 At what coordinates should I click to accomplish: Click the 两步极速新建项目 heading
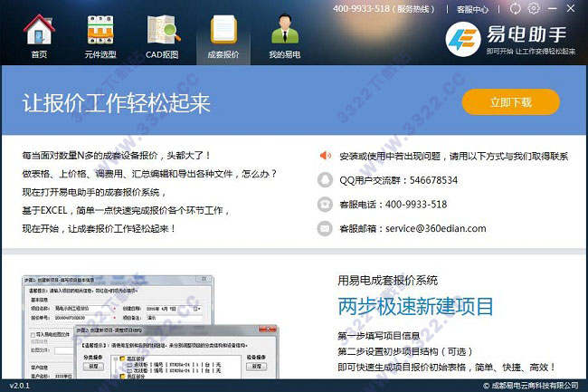click(415, 307)
